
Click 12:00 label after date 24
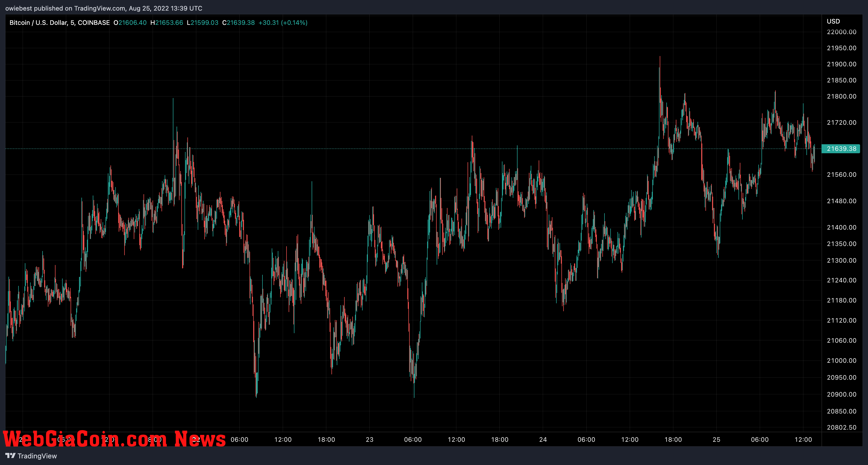(x=630, y=439)
